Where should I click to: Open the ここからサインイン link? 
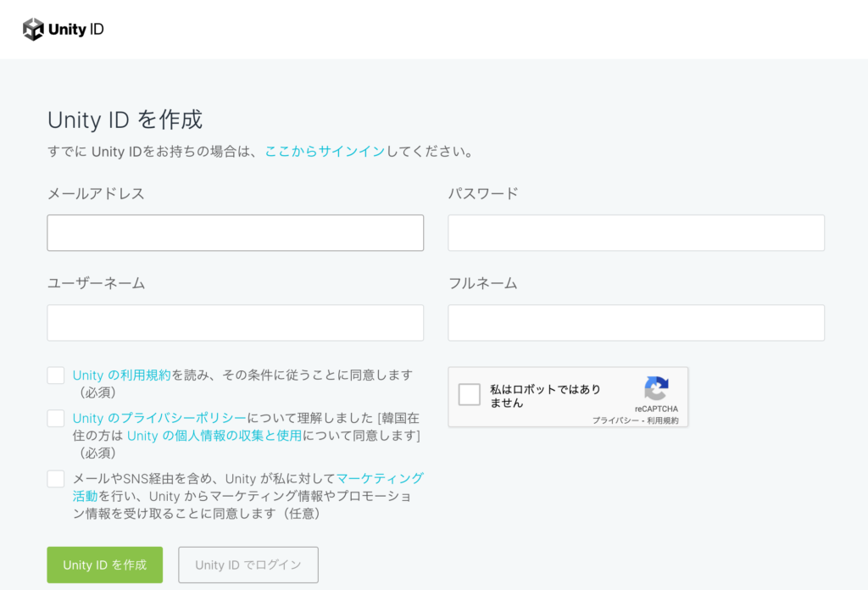tap(325, 151)
